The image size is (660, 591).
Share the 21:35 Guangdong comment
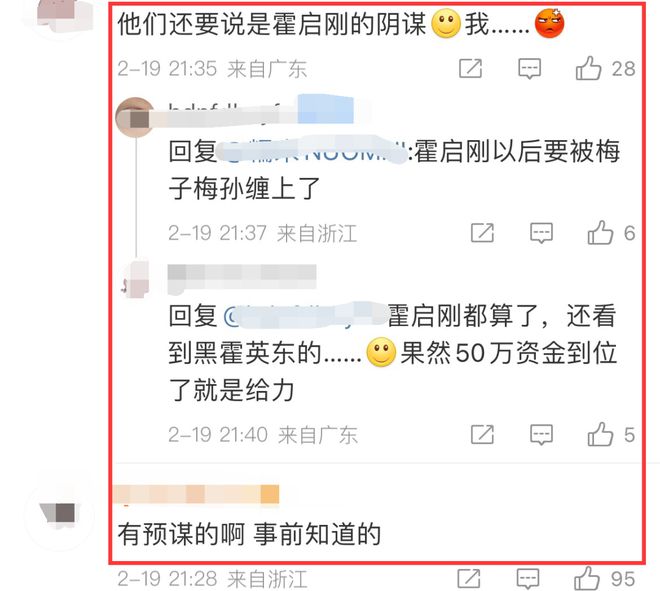click(470, 69)
